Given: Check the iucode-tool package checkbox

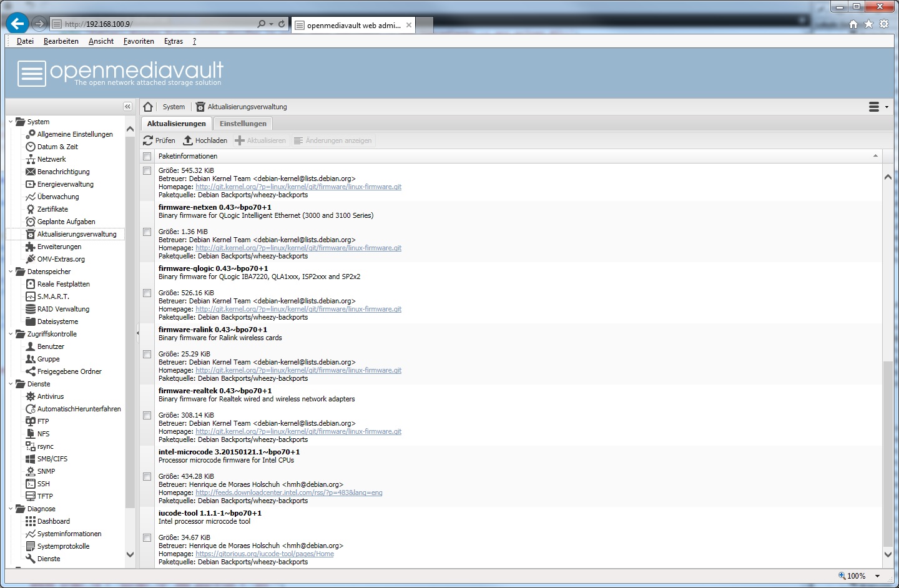Looking at the screenshot, I should (x=147, y=537).
